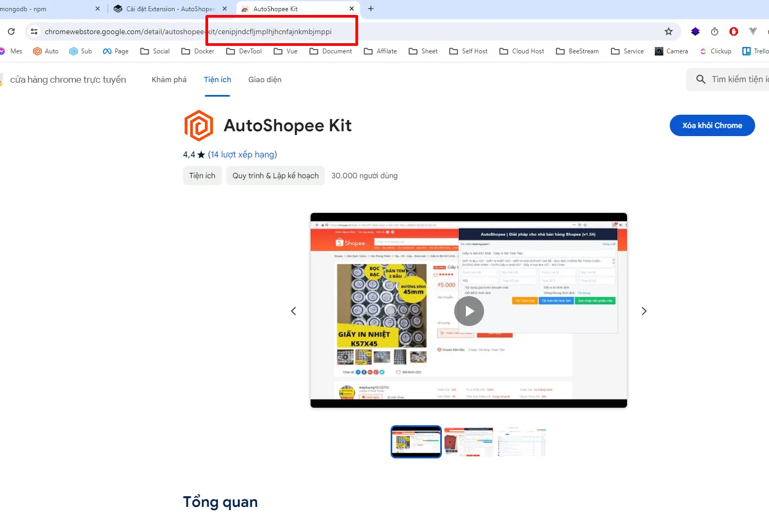This screenshot has width=769, height=532.
Task: Select the second preview thumbnail
Action: click(x=469, y=442)
